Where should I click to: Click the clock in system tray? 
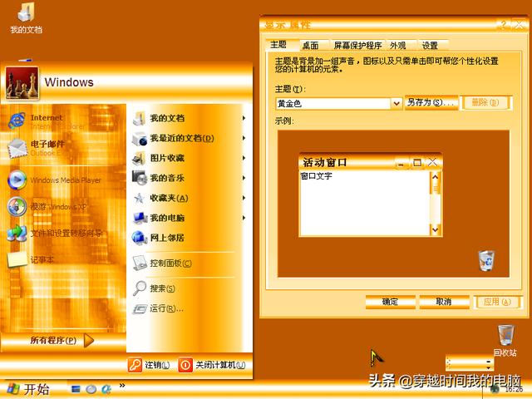point(514,390)
